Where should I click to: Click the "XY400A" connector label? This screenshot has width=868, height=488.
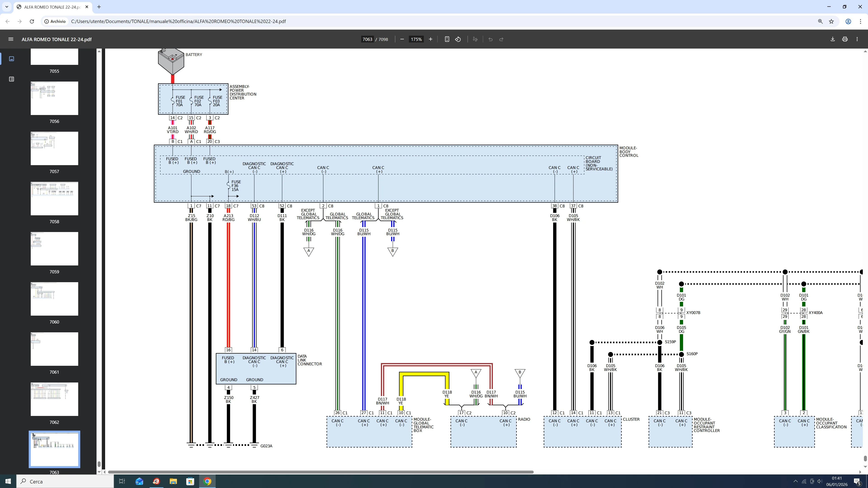tap(815, 312)
